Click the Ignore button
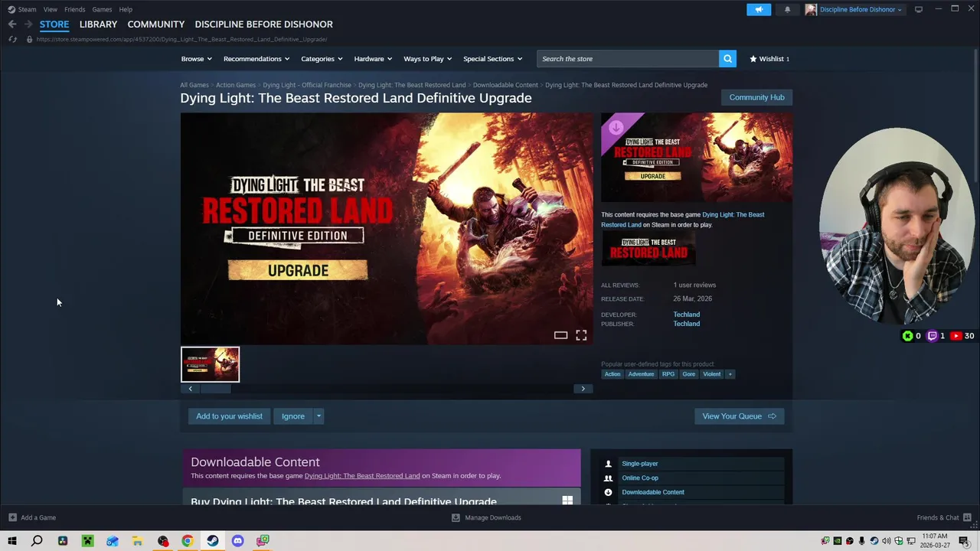Image resolution: width=980 pixels, height=551 pixels. tap(292, 416)
